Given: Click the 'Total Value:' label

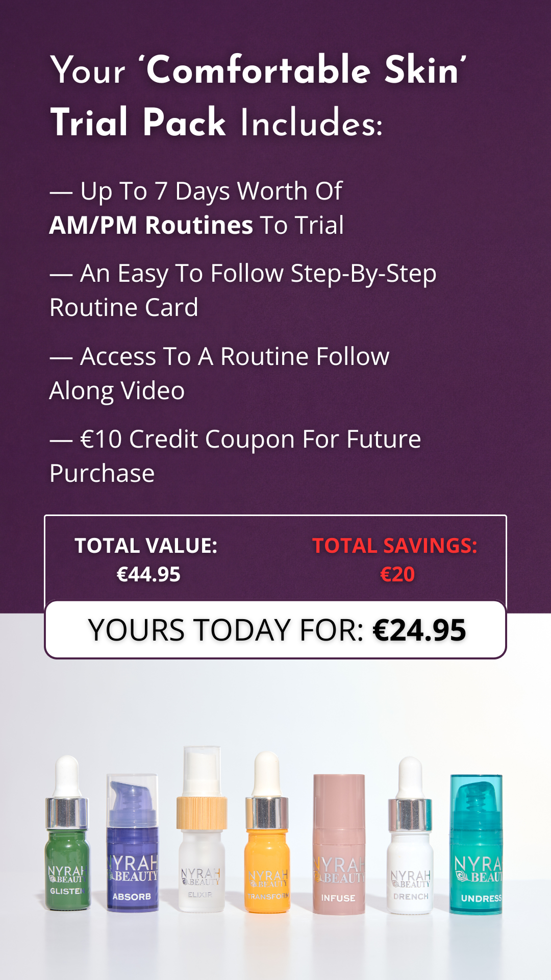Looking at the screenshot, I should pyautogui.click(x=146, y=546).
